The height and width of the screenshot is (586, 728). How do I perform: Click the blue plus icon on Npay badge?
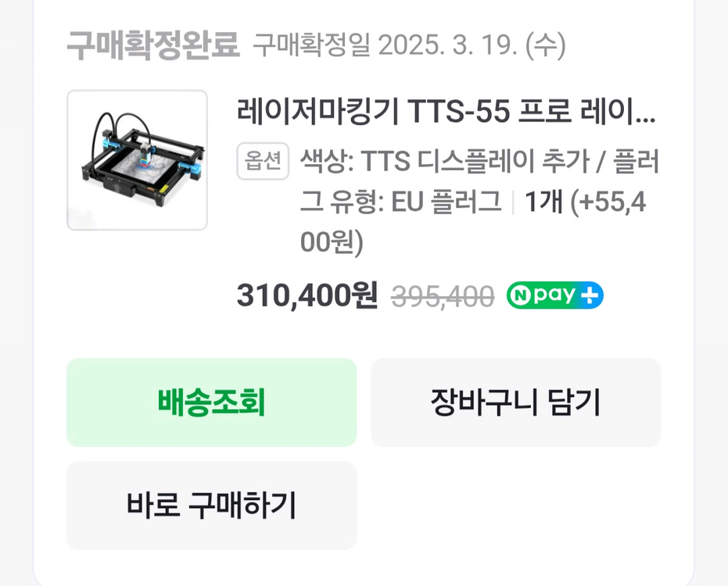[x=591, y=296]
